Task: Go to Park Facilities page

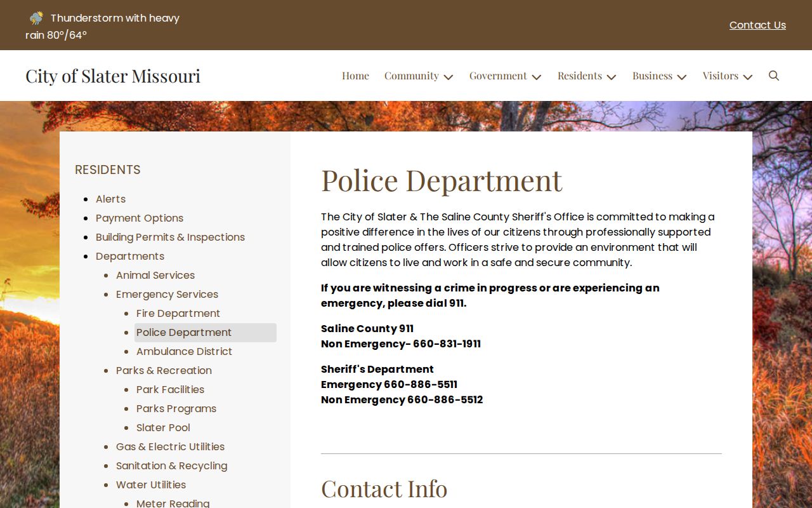Action: (x=170, y=389)
